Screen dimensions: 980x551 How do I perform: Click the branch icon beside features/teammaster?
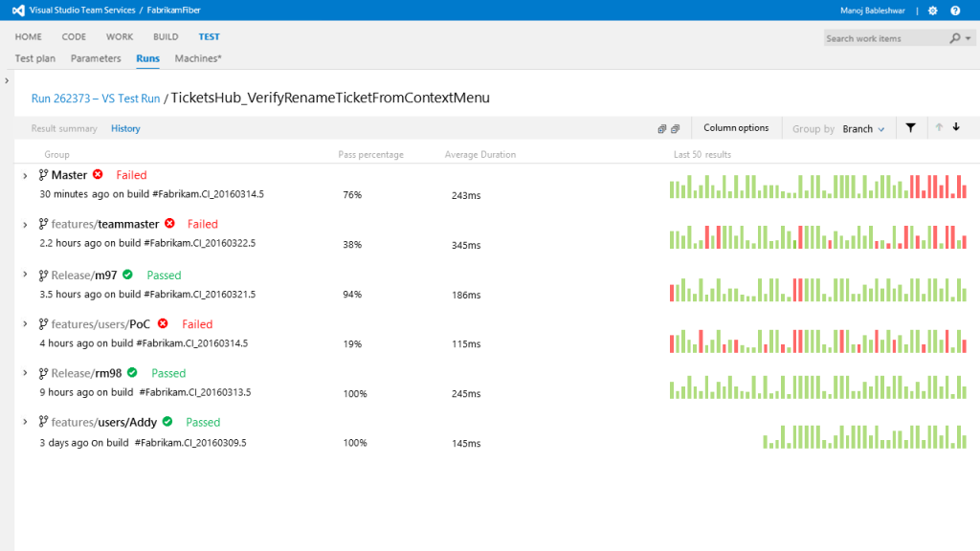tap(43, 224)
